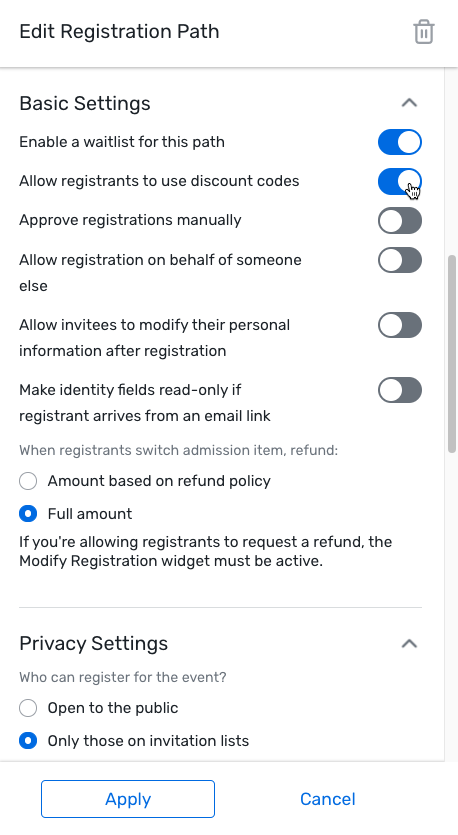Screen dimensions: 458x835
Task: Allow invitees to modify personal information
Action: pyautogui.click(x=400, y=325)
